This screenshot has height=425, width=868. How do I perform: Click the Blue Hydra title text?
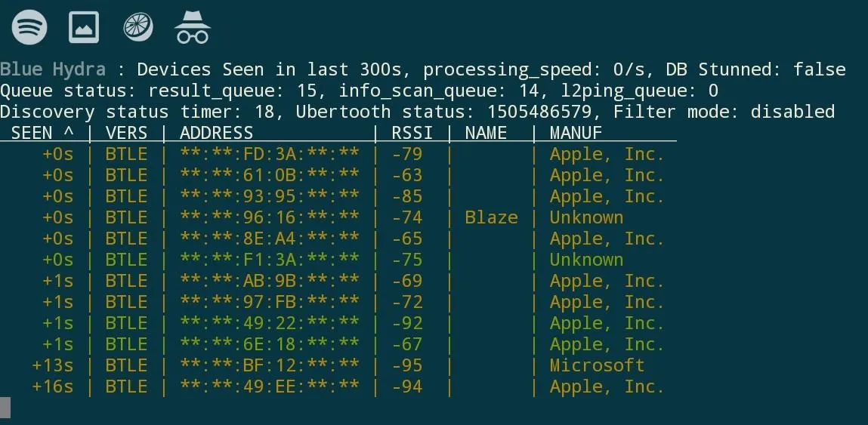coord(53,69)
